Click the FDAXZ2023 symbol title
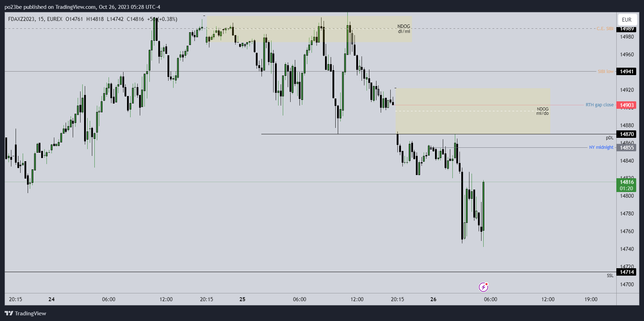The height and width of the screenshot is (321, 644). coord(21,19)
